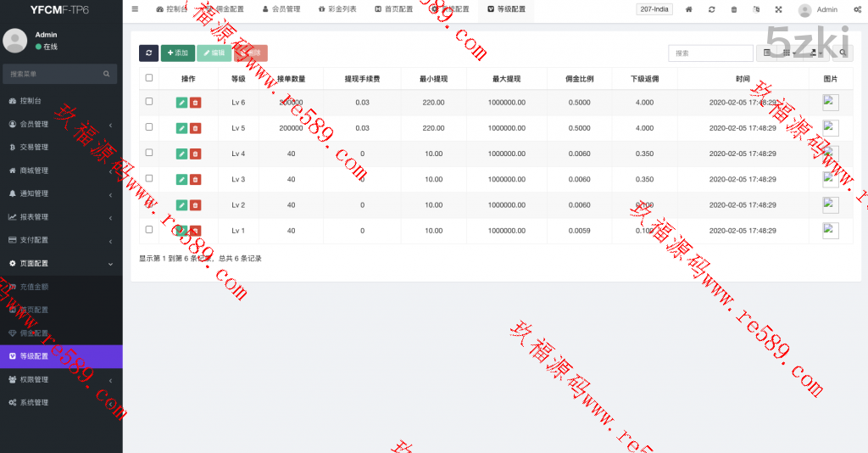The width and height of the screenshot is (868, 453).
Task: Select the Lv 3 row checkbox
Action: coord(149,178)
